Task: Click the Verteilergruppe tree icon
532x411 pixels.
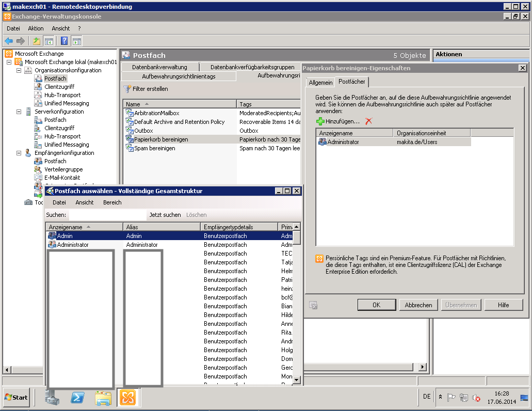Action: 38,169
